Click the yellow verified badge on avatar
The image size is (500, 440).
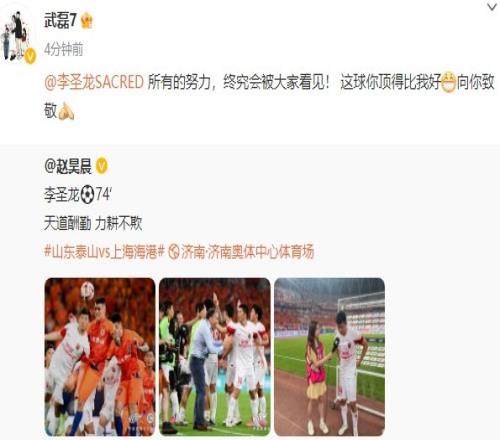click(30, 56)
